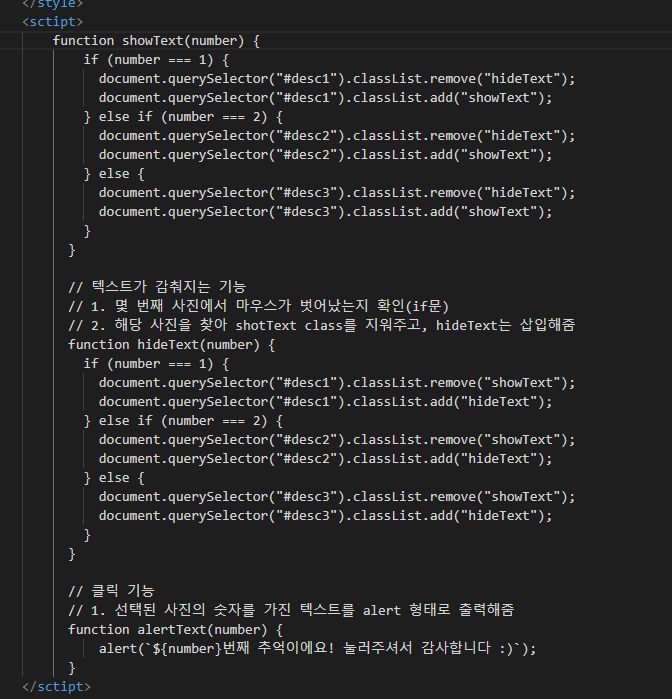Click line adding "hideText" to #desc2

(x=326, y=459)
